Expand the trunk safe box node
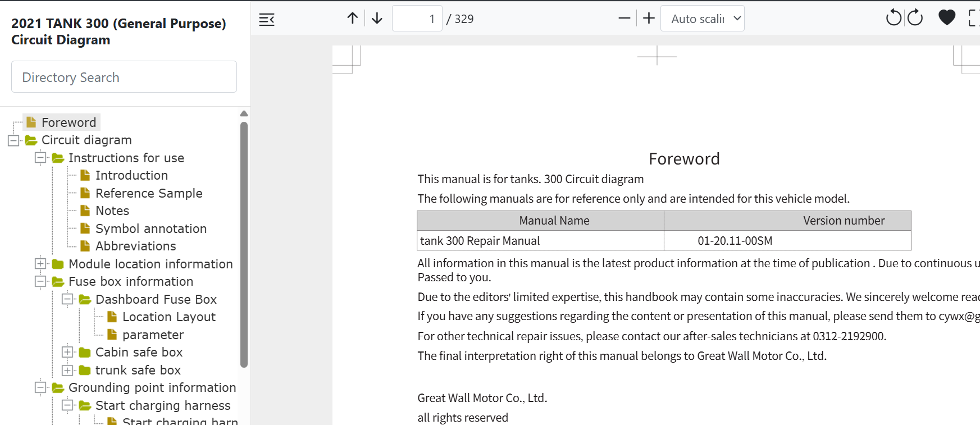 point(67,370)
